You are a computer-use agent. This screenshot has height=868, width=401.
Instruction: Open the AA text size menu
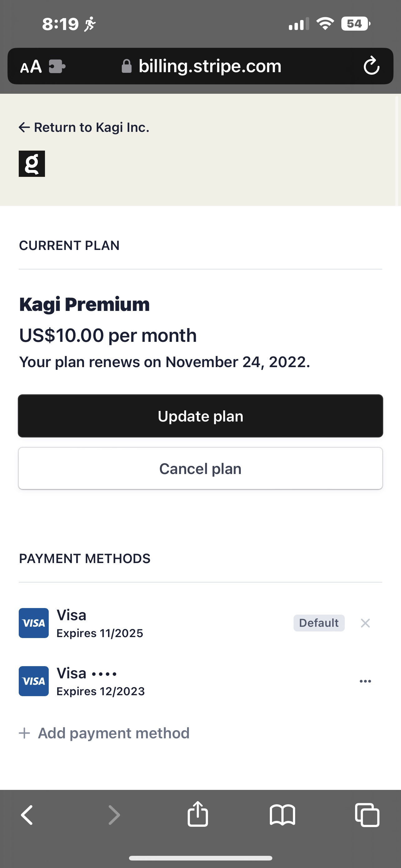(x=31, y=66)
